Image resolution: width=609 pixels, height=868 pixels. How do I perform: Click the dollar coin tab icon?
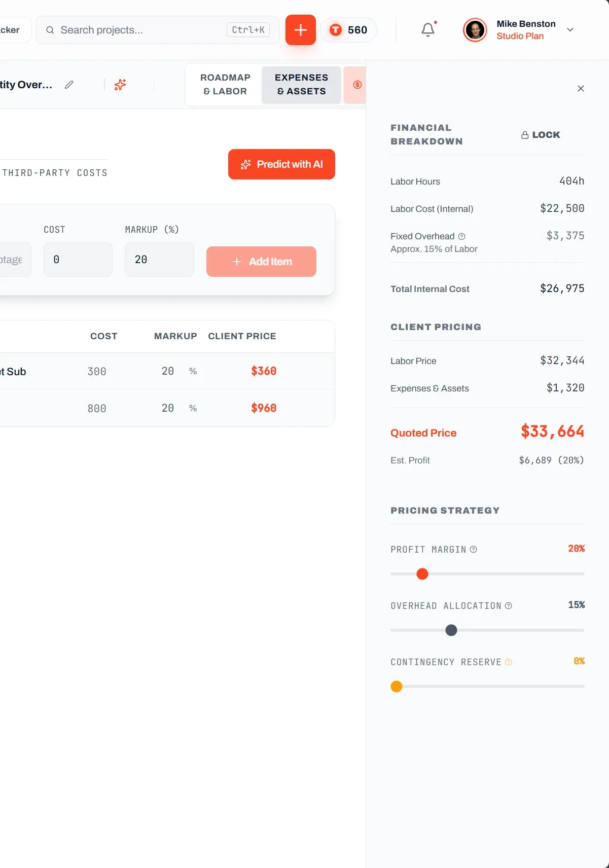[357, 85]
